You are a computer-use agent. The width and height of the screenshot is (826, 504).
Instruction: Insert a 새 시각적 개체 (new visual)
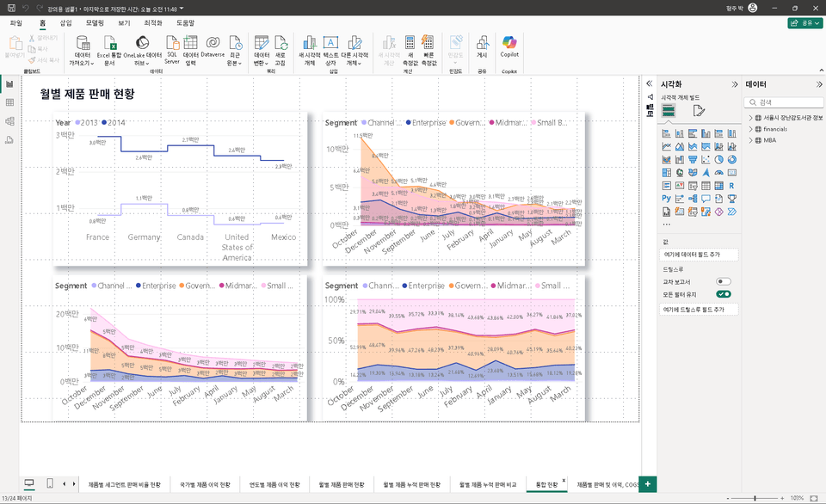pyautogui.click(x=310, y=51)
